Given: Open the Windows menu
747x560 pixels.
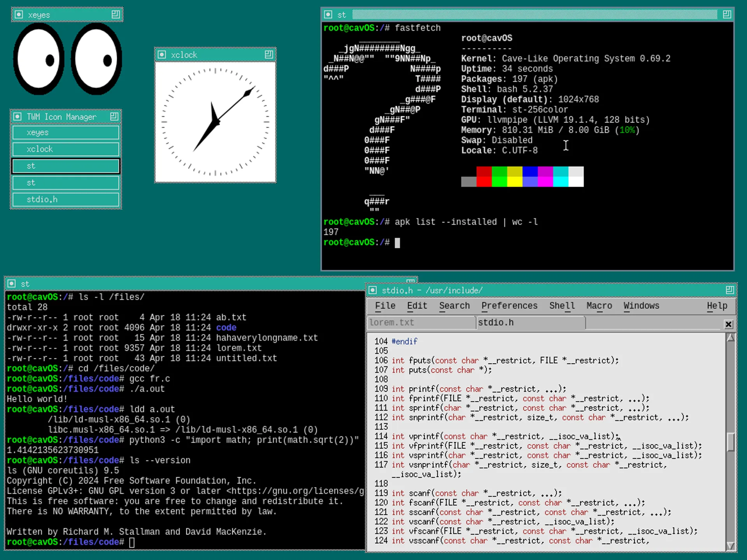Looking at the screenshot, I should 641,306.
